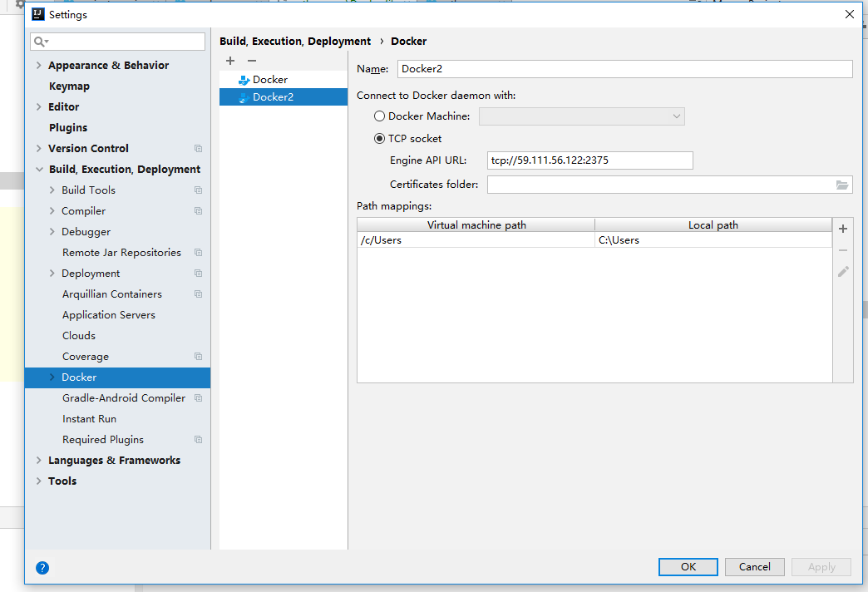Close the Settings dialog
The height and width of the screenshot is (592, 868).
(x=850, y=14)
